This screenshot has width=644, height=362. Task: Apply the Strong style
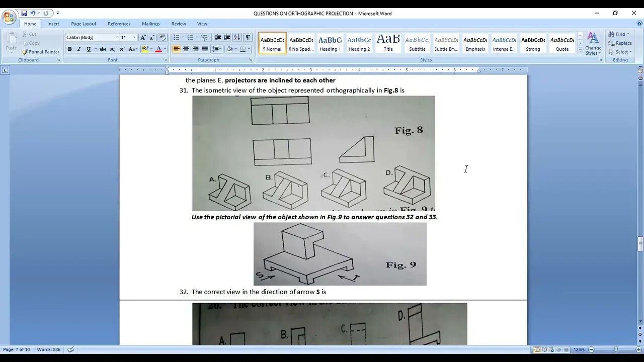click(533, 43)
